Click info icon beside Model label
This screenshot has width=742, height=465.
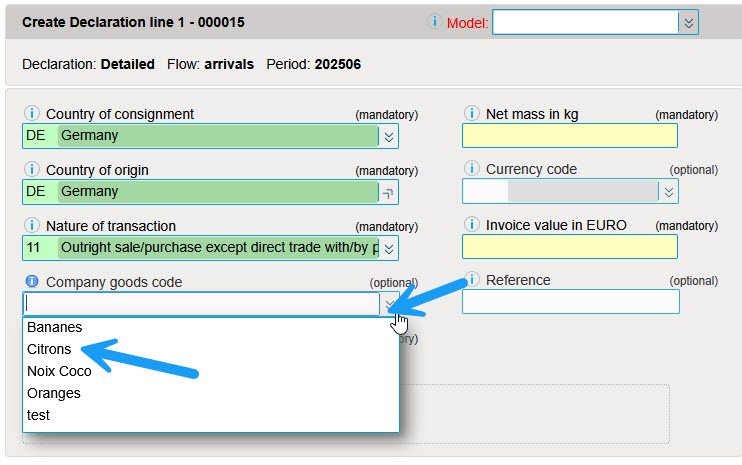[x=434, y=21]
